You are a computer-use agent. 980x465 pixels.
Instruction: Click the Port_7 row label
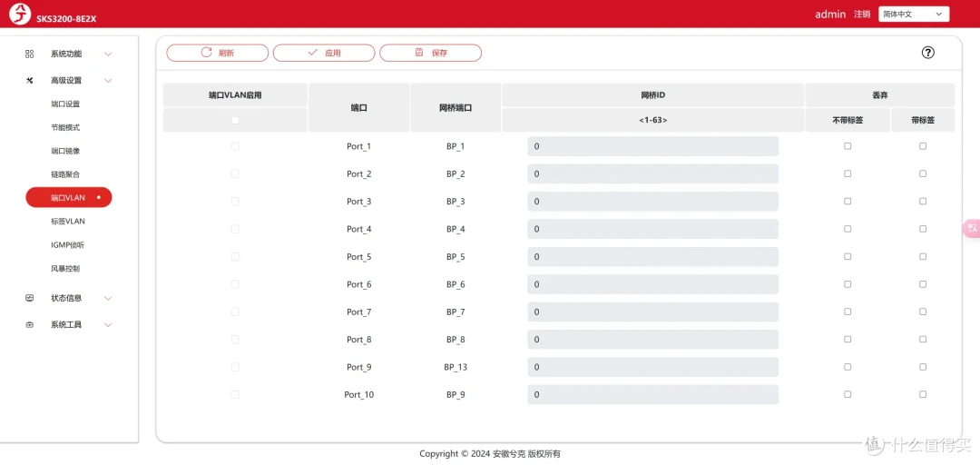(x=358, y=312)
